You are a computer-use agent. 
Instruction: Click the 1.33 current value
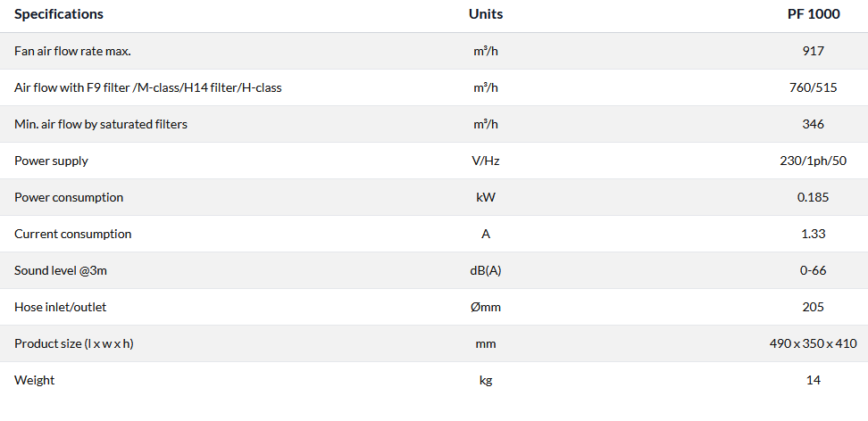pos(813,234)
